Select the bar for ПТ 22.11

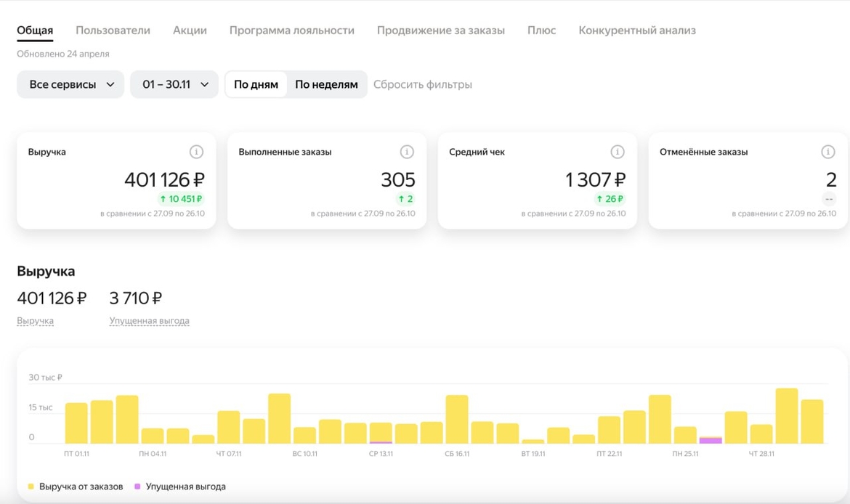coord(610,431)
